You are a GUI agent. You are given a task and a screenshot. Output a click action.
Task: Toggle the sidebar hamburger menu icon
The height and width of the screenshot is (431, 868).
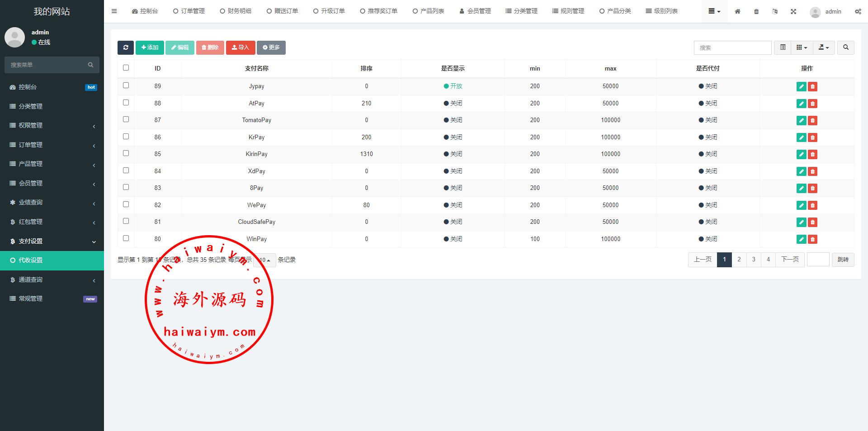click(x=114, y=11)
